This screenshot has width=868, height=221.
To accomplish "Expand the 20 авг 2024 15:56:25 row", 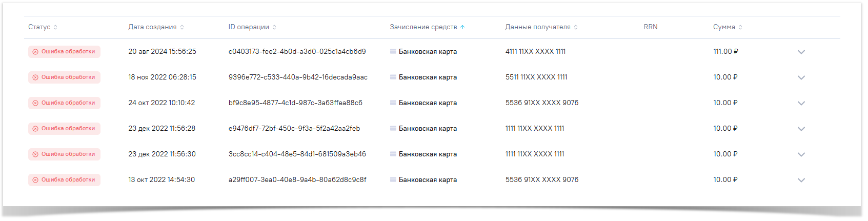I will (801, 52).
